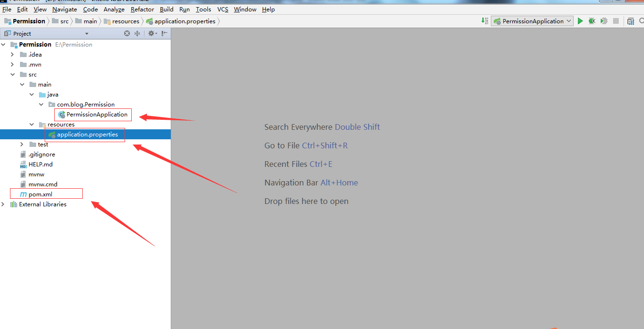Click the HELP.md markdown file icon

[23, 164]
